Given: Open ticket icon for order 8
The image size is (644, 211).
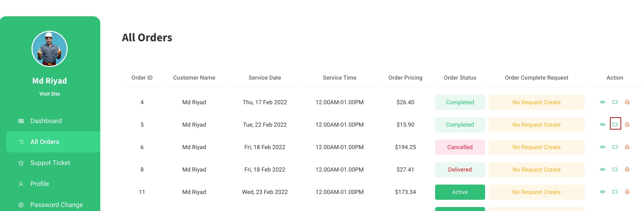Looking at the screenshot, I should pos(615,169).
